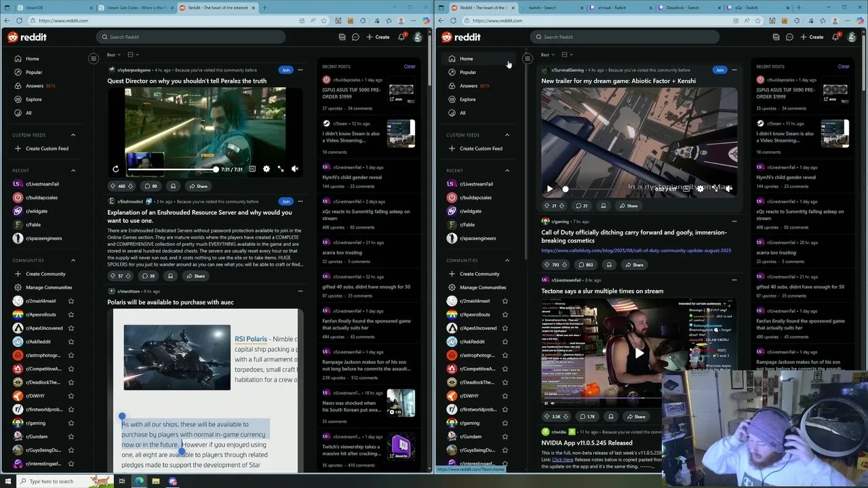This screenshot has width=868, height=488.
Task: Play the Tectone video in right window
Action: 639,352
